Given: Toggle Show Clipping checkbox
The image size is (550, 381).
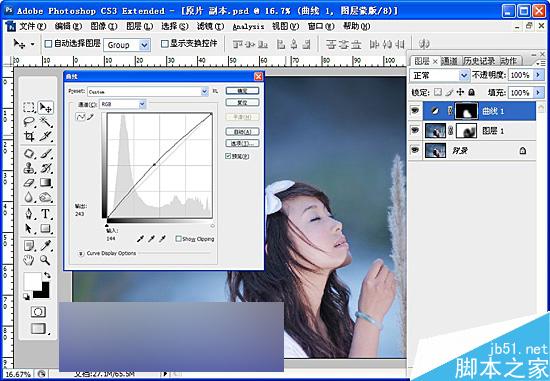Looking at the screenshot, I should click(x=178, y=239).
